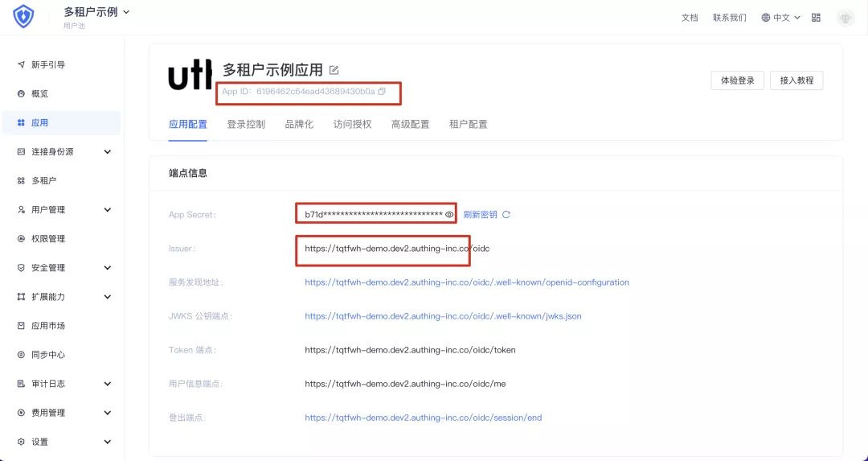Viewport: 868px width, 461px height.
Task: Open the 文档 documentation link
Action: [x=690, y=18]
